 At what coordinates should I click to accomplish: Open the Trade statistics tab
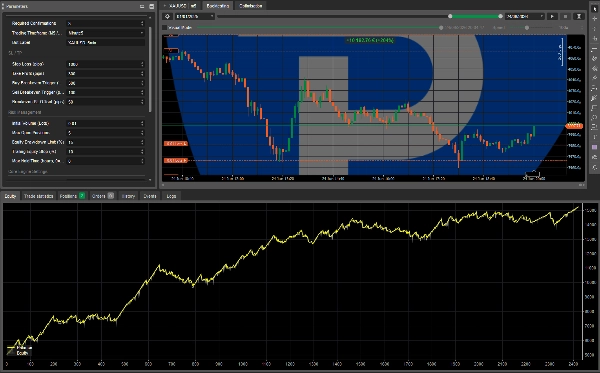coord(38,196)
